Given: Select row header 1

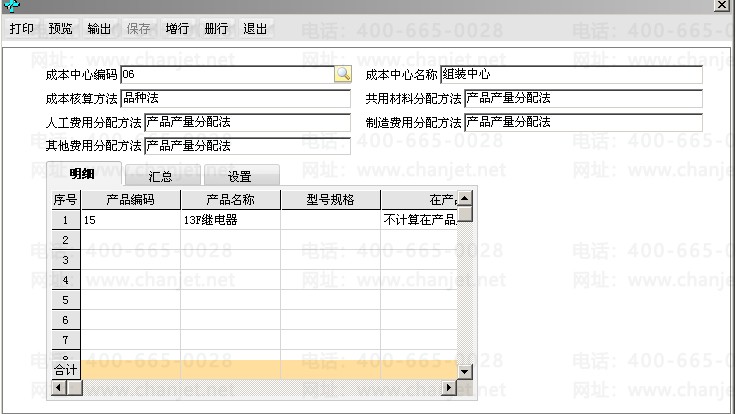Looking at the screenshot, I should point(65,220).
